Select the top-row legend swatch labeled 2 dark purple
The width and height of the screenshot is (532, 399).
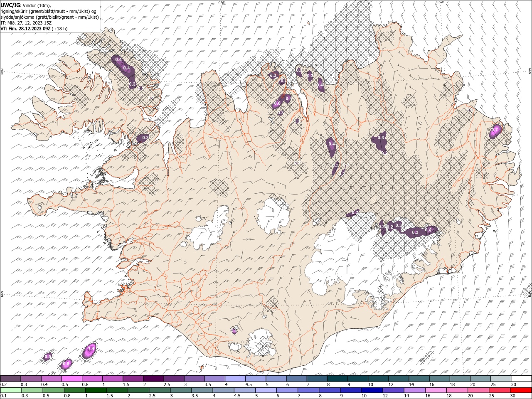tap(153, 379)
